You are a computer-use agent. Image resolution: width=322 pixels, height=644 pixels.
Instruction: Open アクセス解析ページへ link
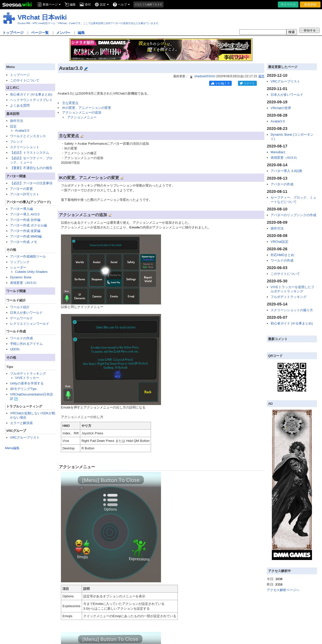point(283,590)
